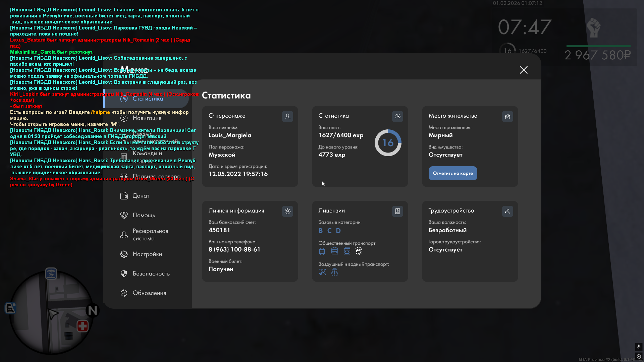Click the hospital red cross marker on minimap
This screenshot has width=644, height=362.
83,326
